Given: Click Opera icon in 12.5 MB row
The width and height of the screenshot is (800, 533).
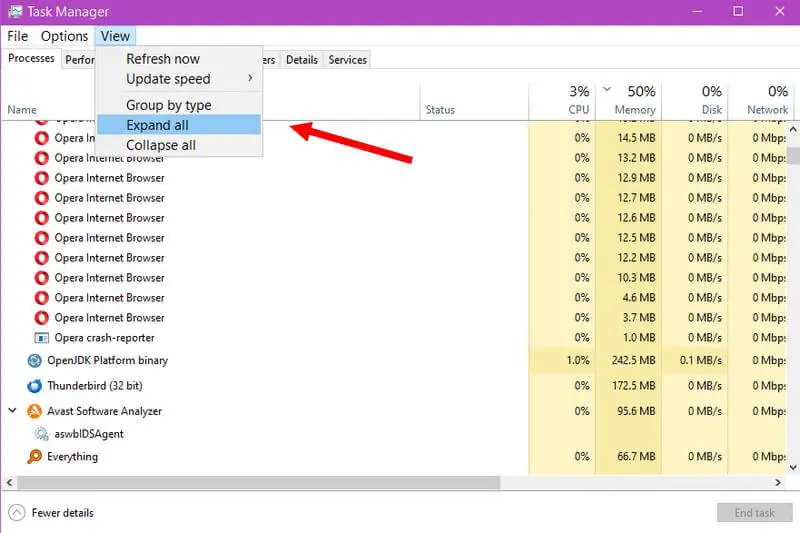Looking at the screenshot, I should pyautogui.click(x=41, y=238).
